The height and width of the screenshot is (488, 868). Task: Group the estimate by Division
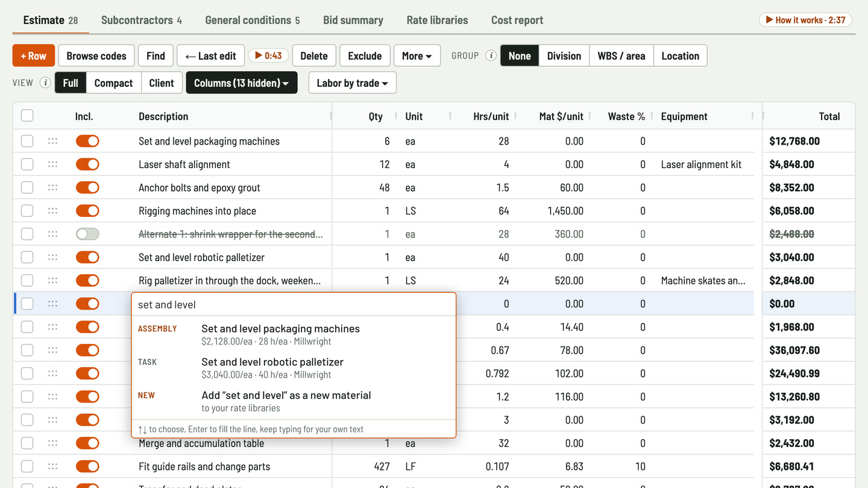564,55
